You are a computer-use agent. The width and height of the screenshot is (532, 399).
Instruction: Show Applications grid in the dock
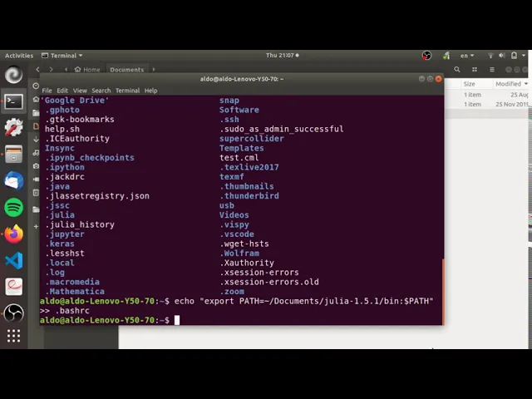[x=13, y=336]
